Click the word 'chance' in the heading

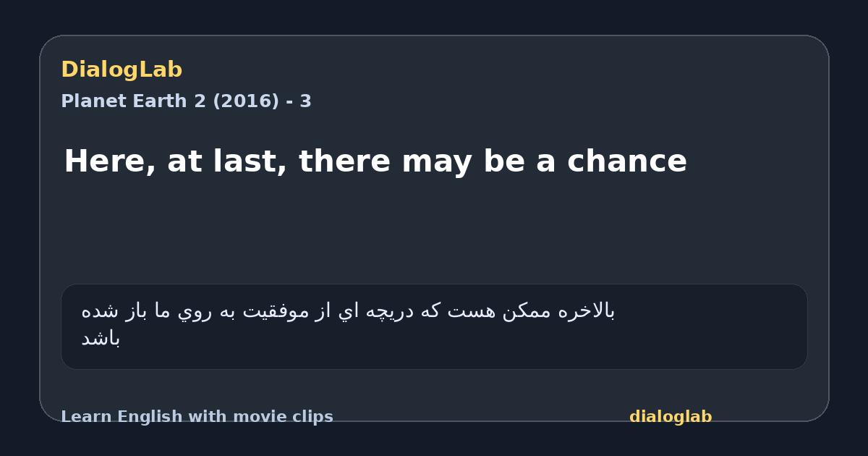tap(627, 161)
